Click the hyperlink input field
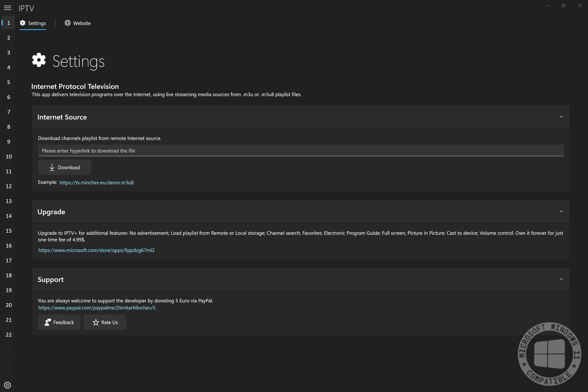Image resolution: width=588 pixels, height=392 pixels. [301, 151]
